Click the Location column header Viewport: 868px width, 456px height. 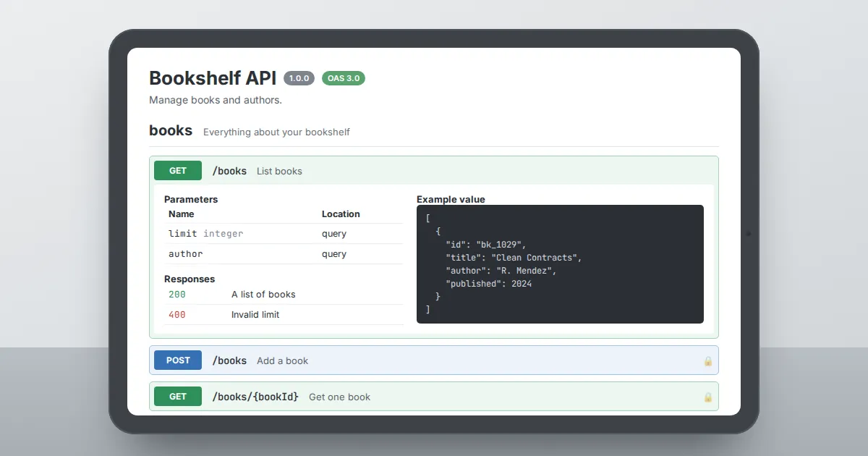(x=341, y=214)
